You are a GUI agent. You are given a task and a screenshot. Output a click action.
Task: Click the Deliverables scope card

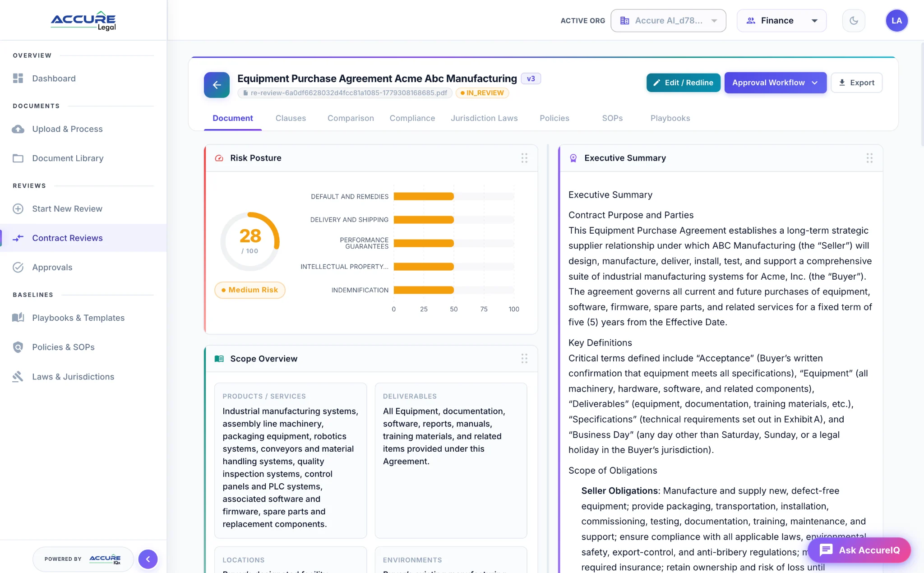(451, 461)
